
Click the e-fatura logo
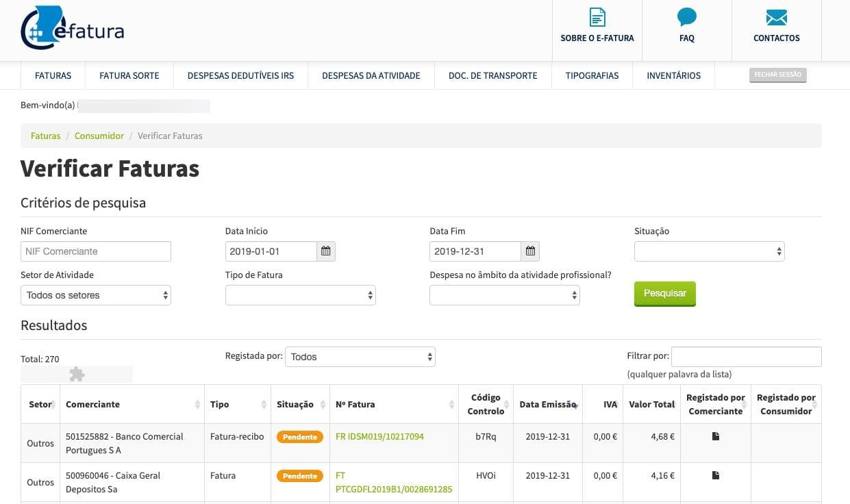click(x=73, y=29)
